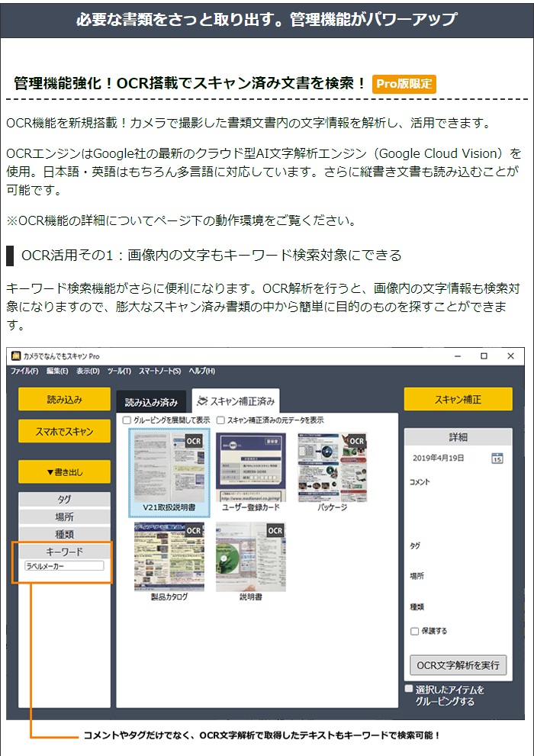Open the ファイル(F) menu
534x756 pixels.
pos(24,371)
